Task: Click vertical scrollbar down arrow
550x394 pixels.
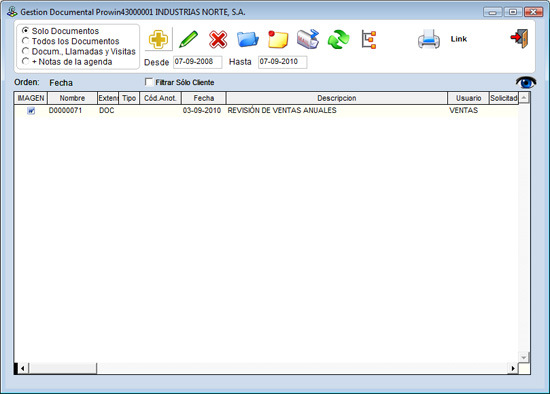Action: click(x=524, y=358)
